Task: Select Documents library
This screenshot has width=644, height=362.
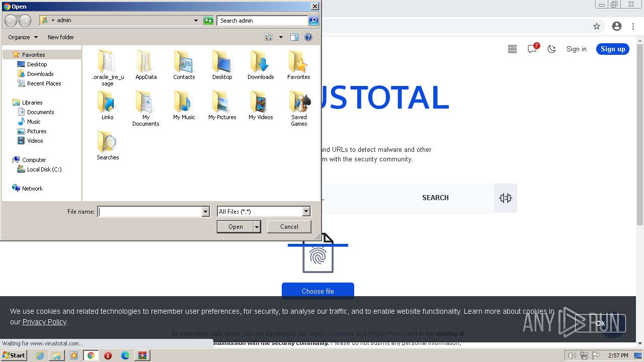Action: [x=40, y=112]
